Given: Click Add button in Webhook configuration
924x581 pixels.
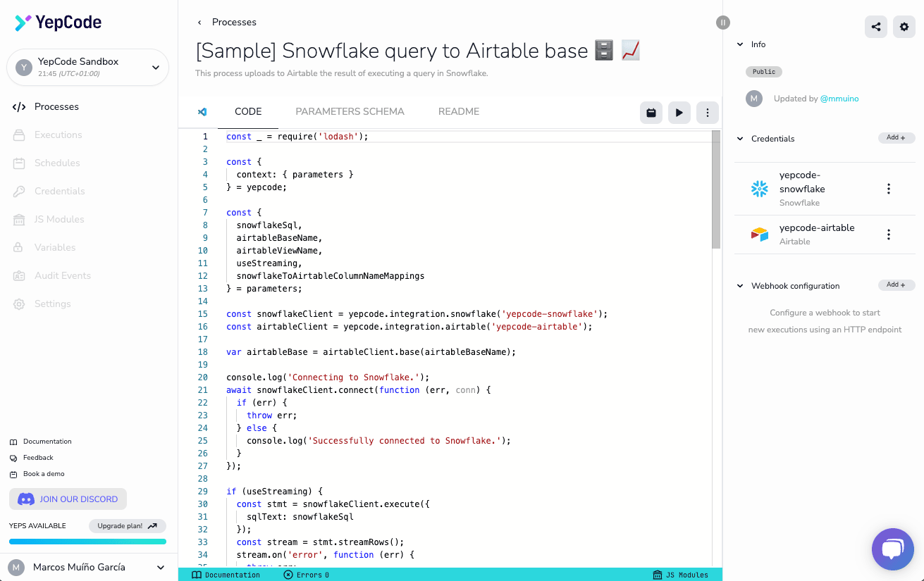Looking at the screenshot, I should click(x=897, y=285).
